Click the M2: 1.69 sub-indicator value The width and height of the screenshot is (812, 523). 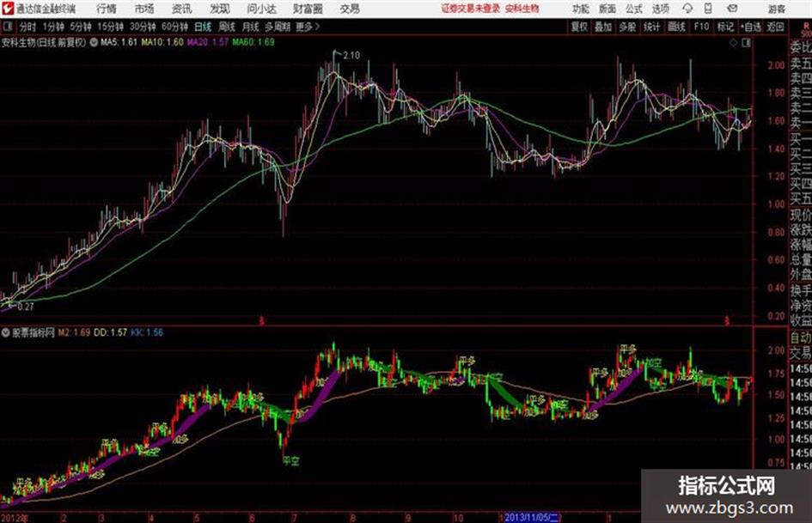[74, 332]
